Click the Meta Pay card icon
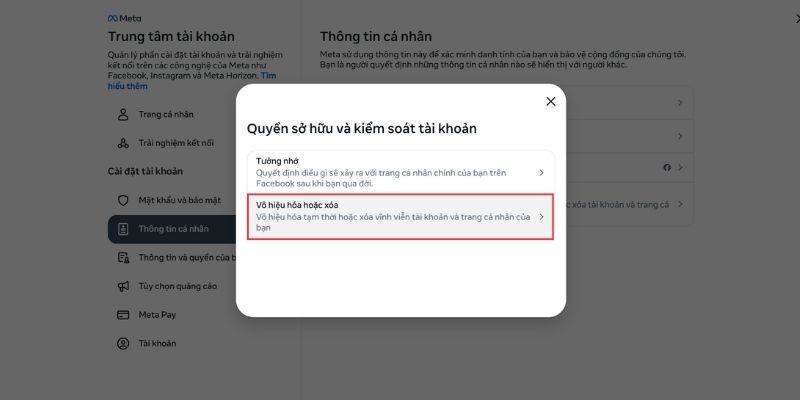The image size is (800, 400). point(123,315)
